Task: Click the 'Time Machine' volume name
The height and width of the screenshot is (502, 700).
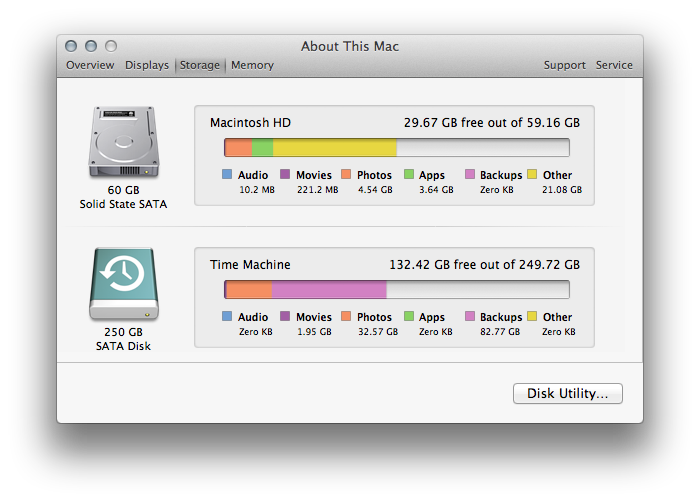Action: pos(250,265)
